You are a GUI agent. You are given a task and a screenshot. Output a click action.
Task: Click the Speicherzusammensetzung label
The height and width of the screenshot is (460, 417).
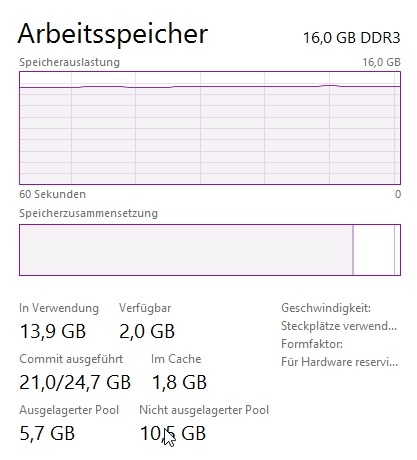(88, 213)
